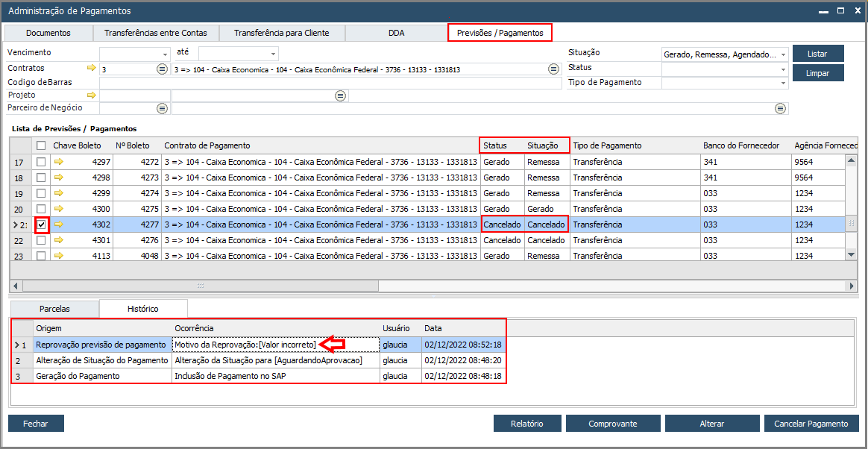868x449 pixels.
Task: Click the horizontal scrollbar left arrow
Action: 16,286
